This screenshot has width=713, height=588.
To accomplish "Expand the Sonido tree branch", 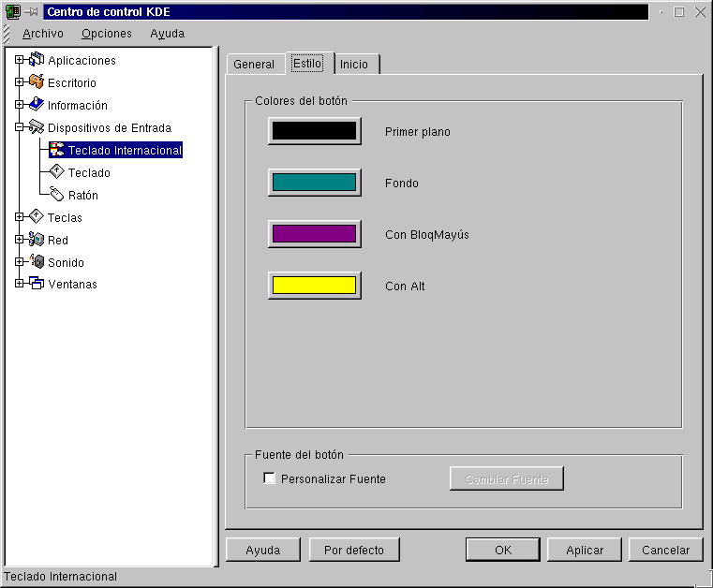I will pyautogui.click(x=19, y=262).
